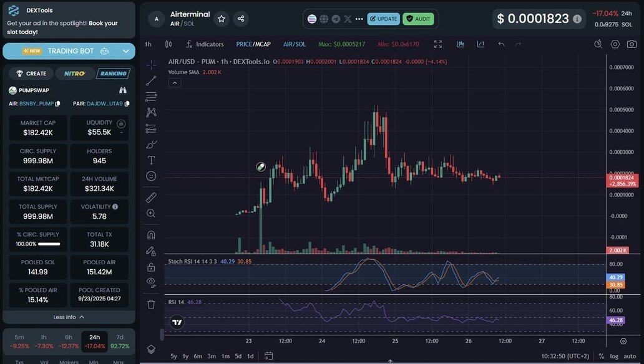Toggle lock all drawings

pyautogui.click(x=151, y=267)
